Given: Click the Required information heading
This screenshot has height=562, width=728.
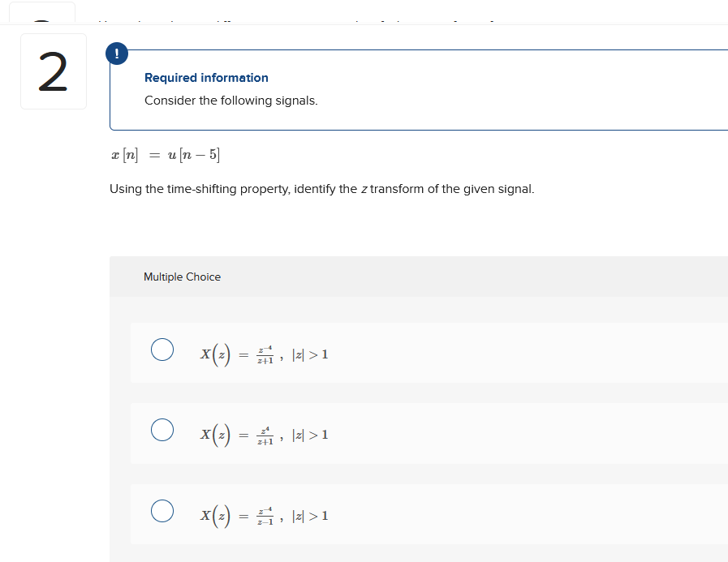Looking at the screenshot, I should pyautogui.click(x=206, y=78).
